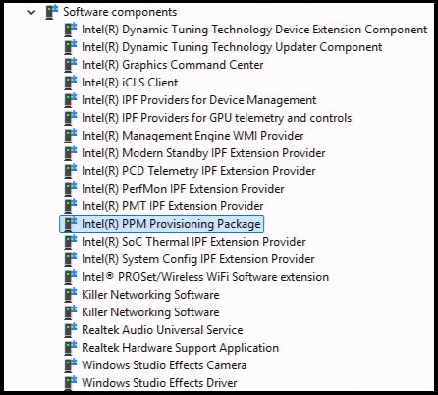The height and width of the screenshot is (395, 438).
Task: Click the Management Engine WMI Provider icon
Action: coord(71,136)
